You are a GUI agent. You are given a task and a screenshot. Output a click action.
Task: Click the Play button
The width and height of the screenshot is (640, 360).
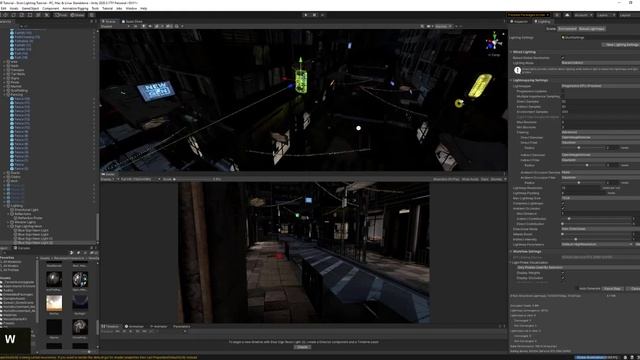(x=306, y=15)
